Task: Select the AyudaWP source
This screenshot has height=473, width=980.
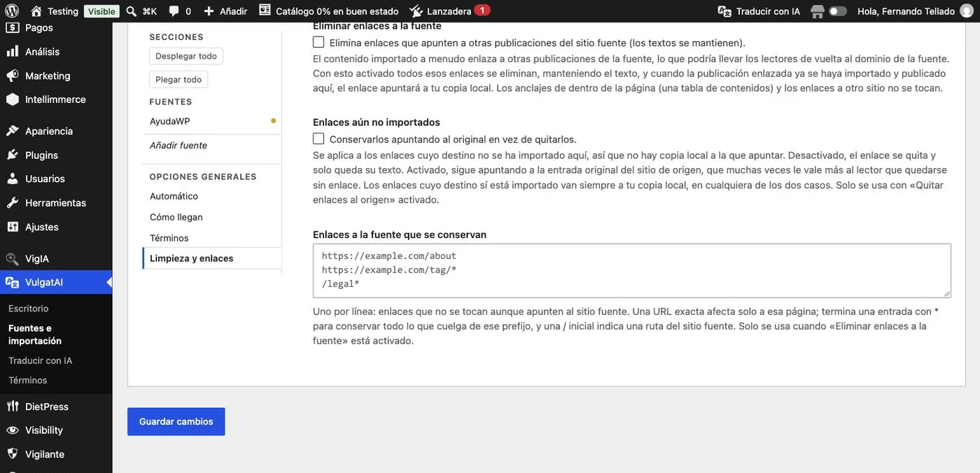Action: (170, 121)
